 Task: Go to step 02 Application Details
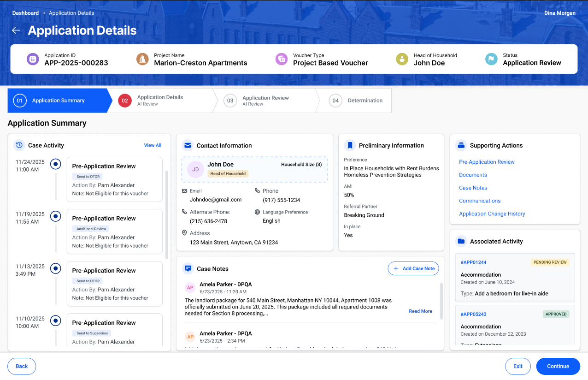[x=159, y=101]
